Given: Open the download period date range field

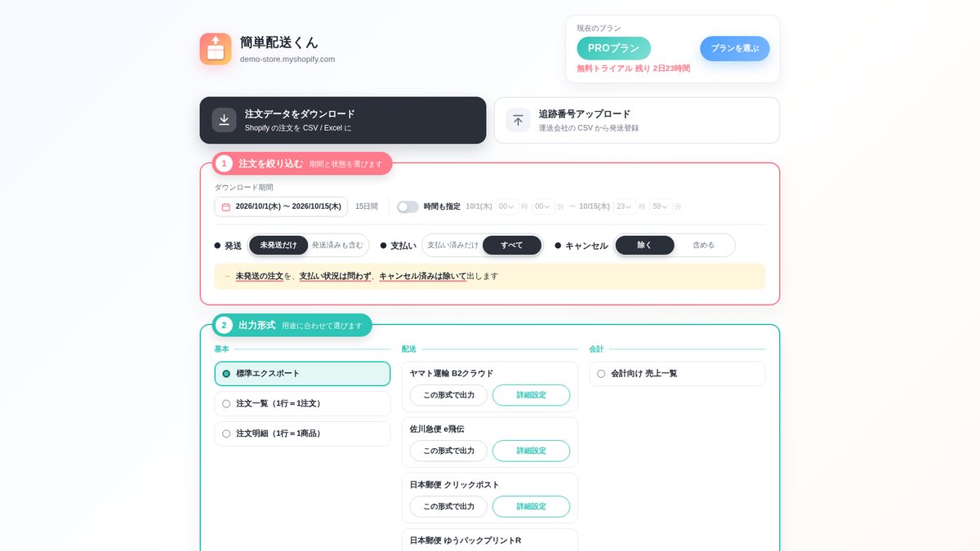Looking at the screenshot, I should pos(281,207).
